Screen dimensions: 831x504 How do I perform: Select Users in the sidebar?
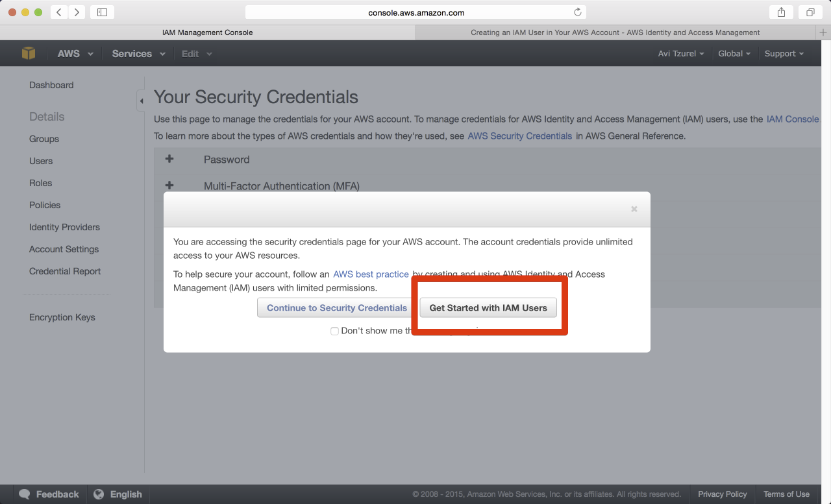point(41,161)
